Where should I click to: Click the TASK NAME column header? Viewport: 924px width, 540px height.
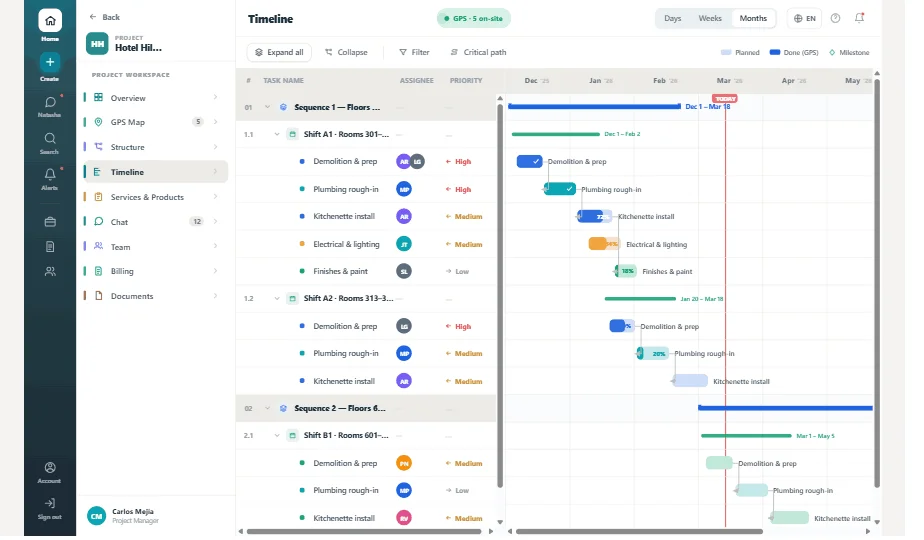[x=283, y=80]
